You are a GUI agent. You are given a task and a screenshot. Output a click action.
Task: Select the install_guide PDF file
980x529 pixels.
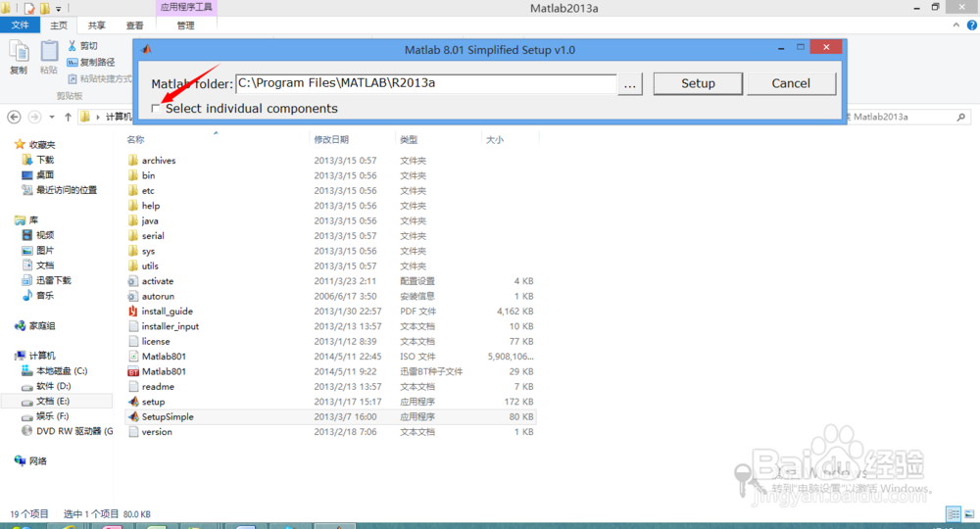click(167, 311)
